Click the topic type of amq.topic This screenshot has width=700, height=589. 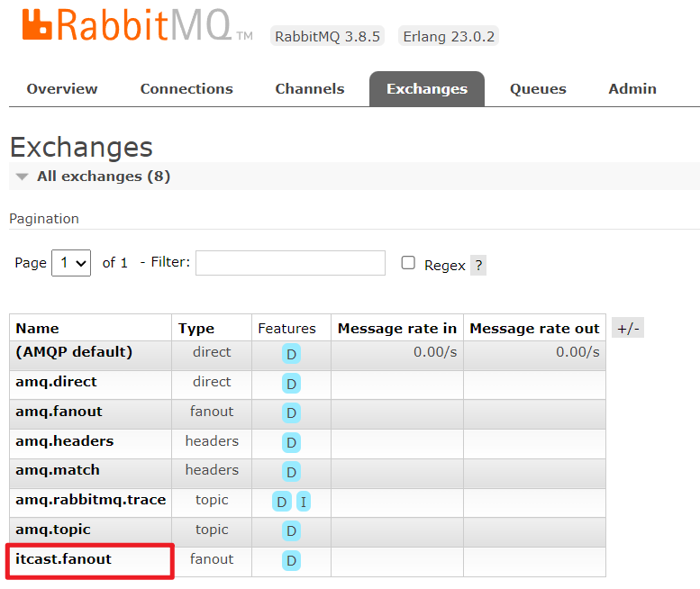[212, 530]
